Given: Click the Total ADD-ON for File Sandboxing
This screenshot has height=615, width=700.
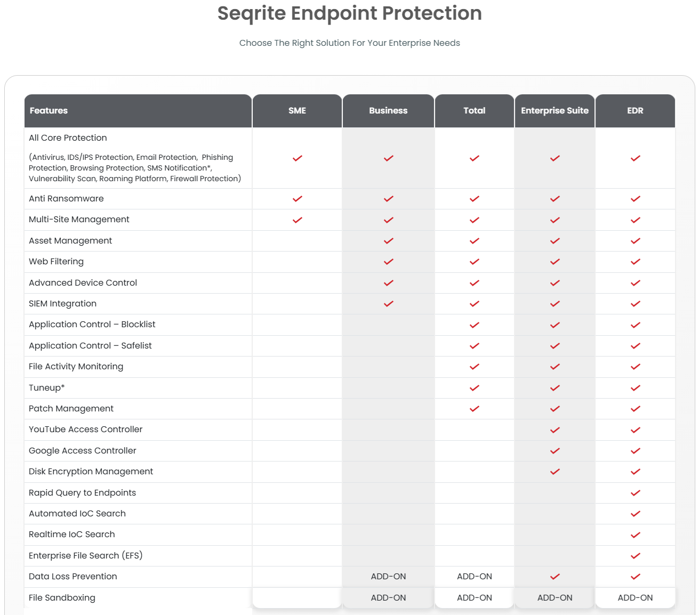Looking at the screenshot, I should point(474,598).
